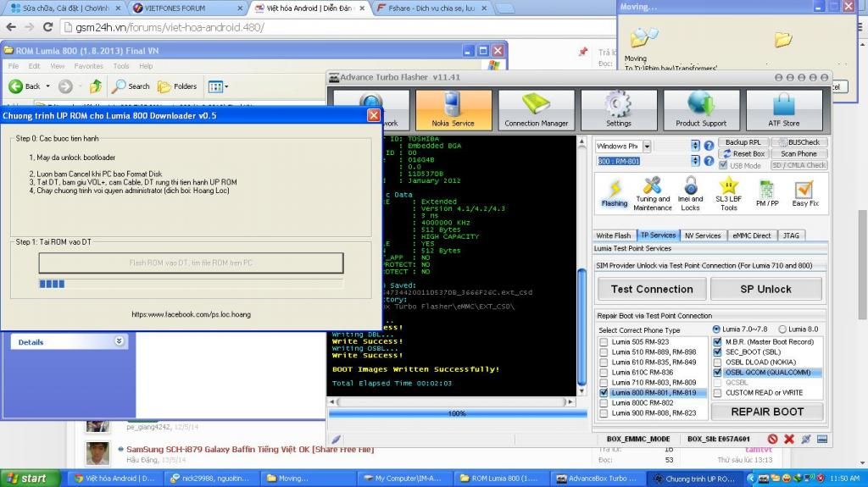Open the views dropdown in explorer toolbar

tap(218, 86)
